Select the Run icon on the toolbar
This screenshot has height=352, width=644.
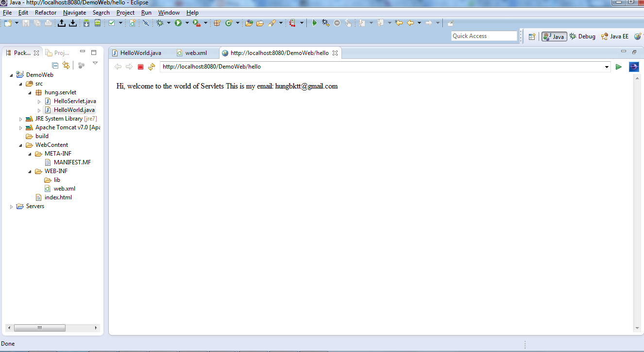[x=179, y=23]
